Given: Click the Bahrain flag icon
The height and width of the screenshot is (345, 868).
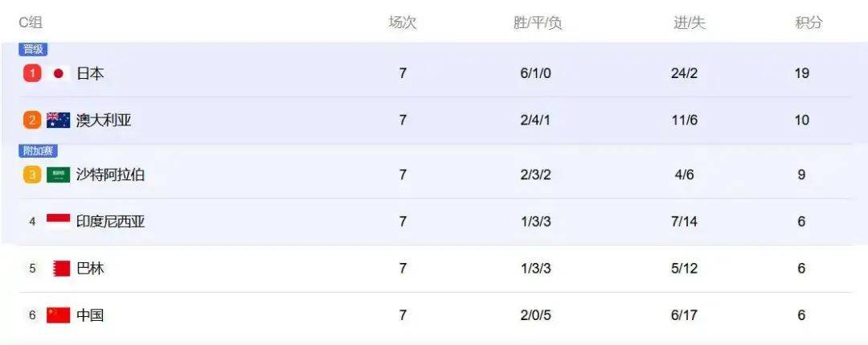Looking at the screenshot, I should tap(61, 269).
